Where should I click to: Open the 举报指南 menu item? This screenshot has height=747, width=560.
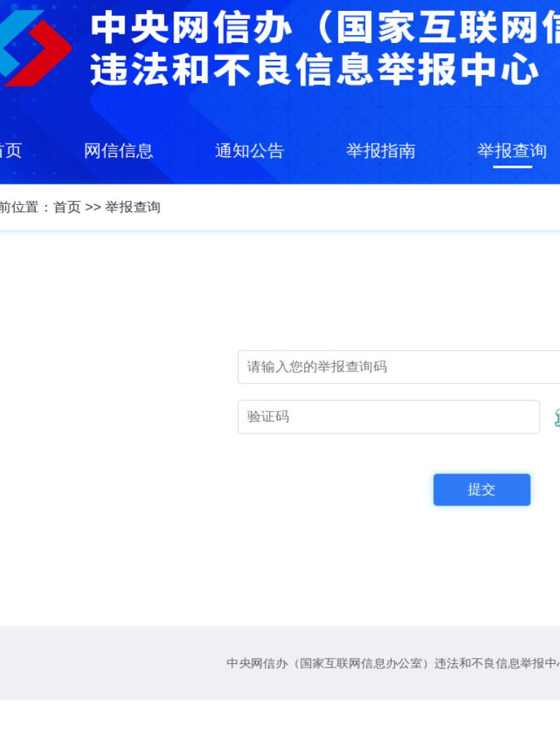381,151
